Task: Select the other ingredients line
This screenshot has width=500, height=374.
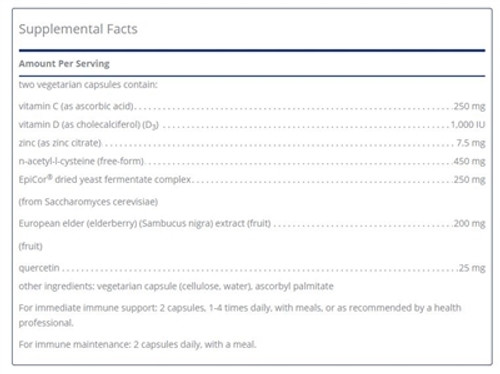Action: [x=176, y=286]
